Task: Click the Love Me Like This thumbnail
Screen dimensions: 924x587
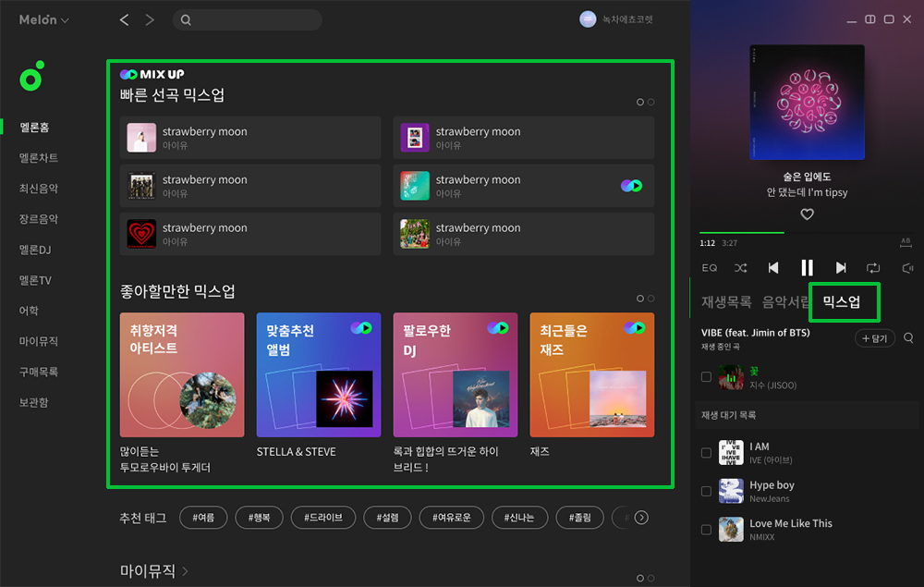Action: 731,530
